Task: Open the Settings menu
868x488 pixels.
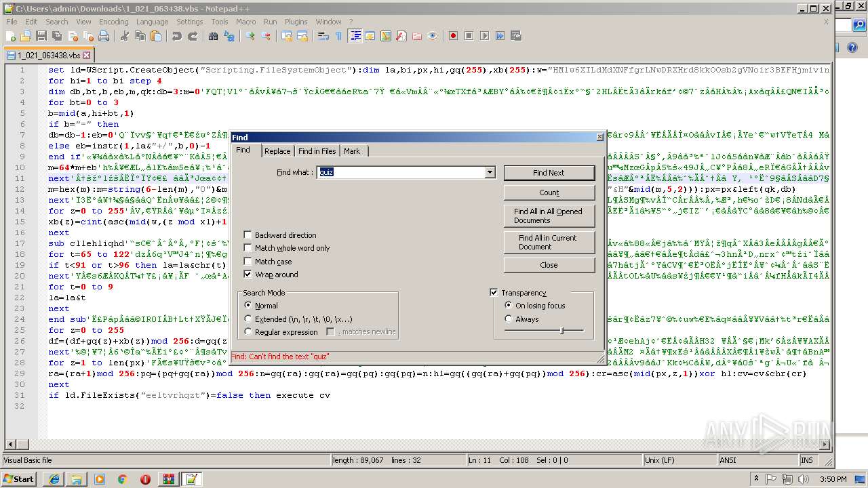Action: pyautogui.click(x=189, y=22)
